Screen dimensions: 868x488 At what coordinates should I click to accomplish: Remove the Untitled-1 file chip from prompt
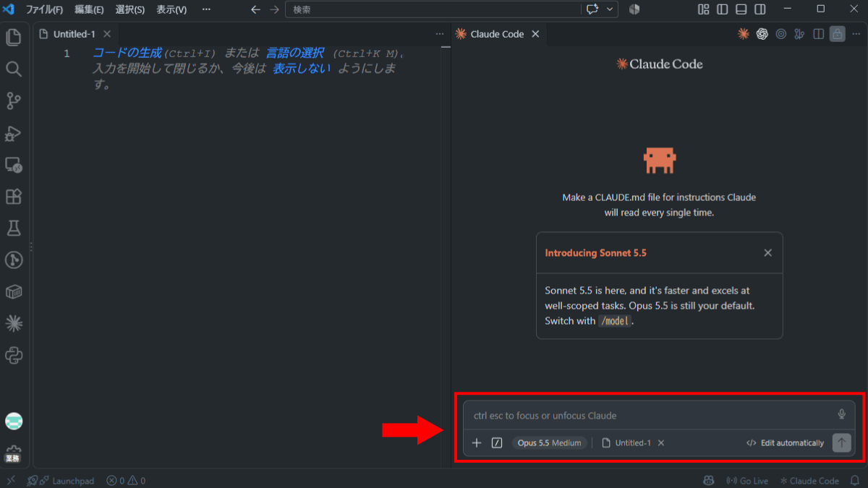click(x=661, y=442)
